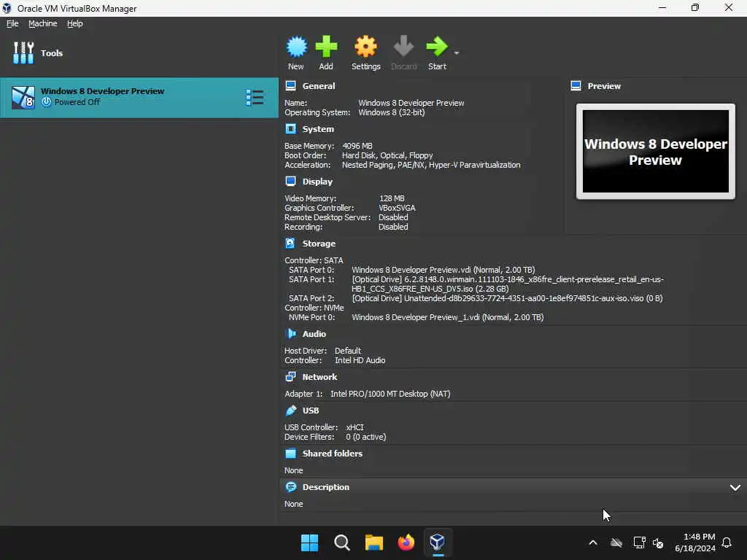Click the VBoxSVGA graphics controller value
Image resolution: width=747 pixels, height=560 pixels.
(397, 208)
